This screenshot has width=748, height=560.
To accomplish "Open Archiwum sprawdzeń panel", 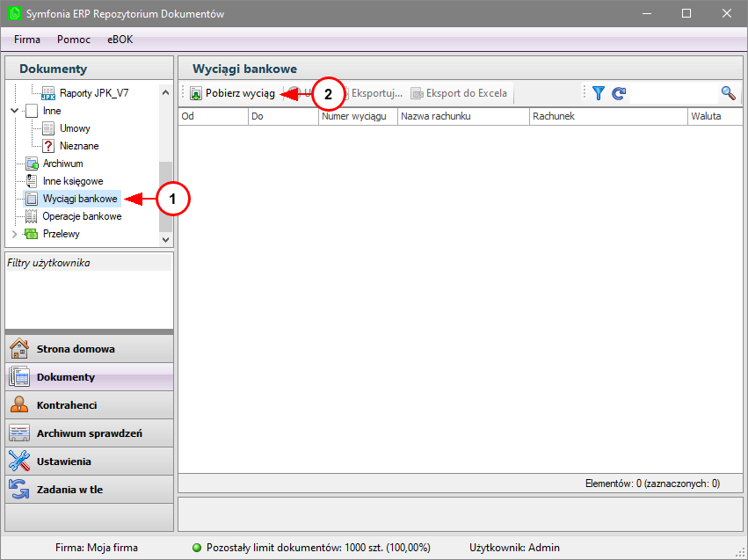I will pos(89,433).
